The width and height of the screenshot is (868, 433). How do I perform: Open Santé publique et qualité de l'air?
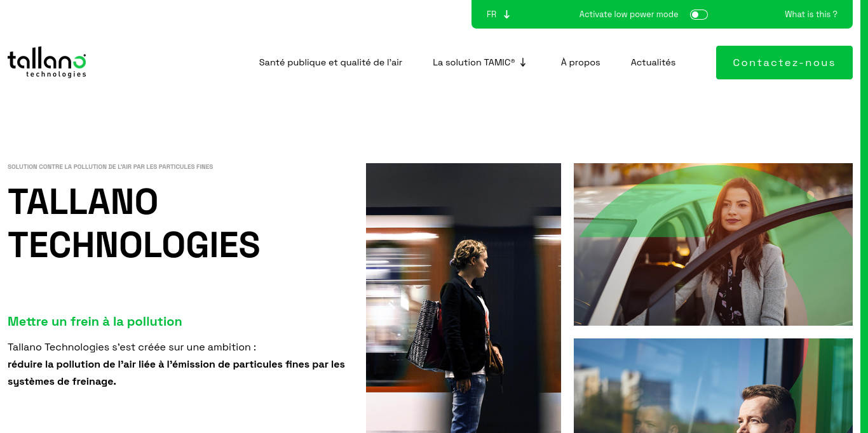point(330,62)
